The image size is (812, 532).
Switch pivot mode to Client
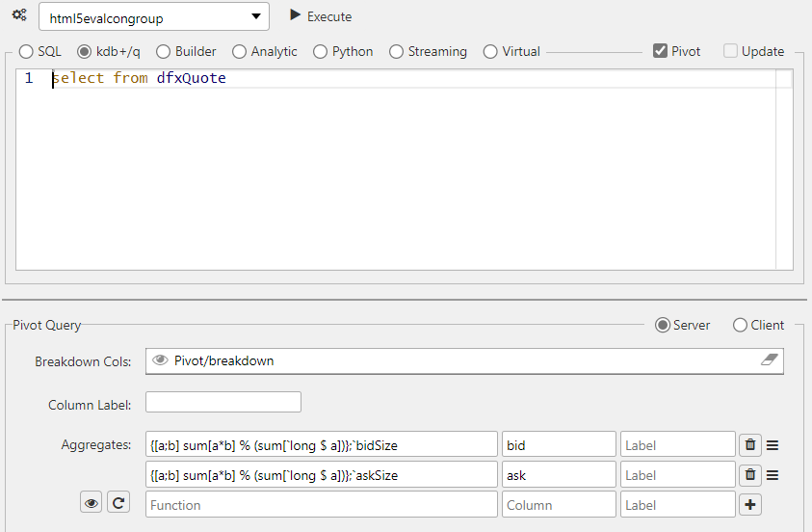740,325
